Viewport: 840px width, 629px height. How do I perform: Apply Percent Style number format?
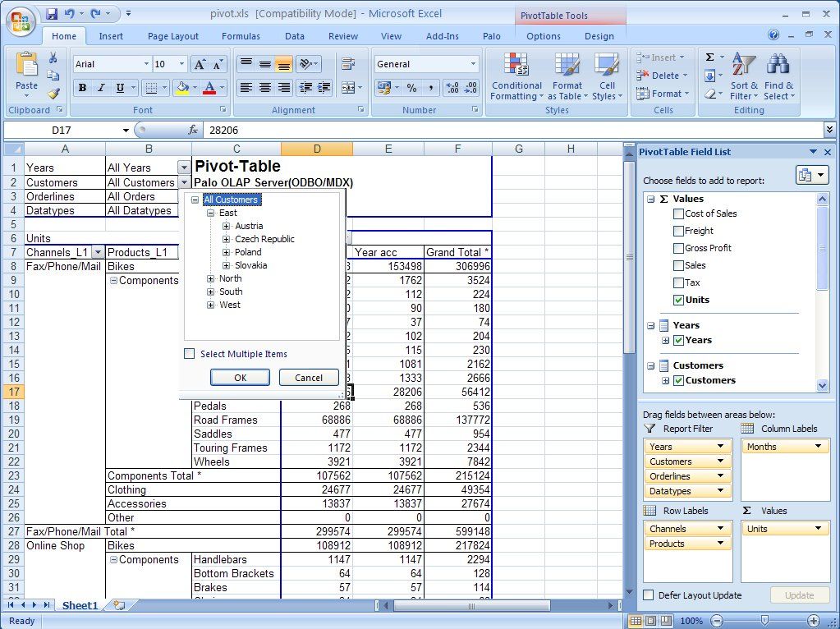(x=411, y=88)
